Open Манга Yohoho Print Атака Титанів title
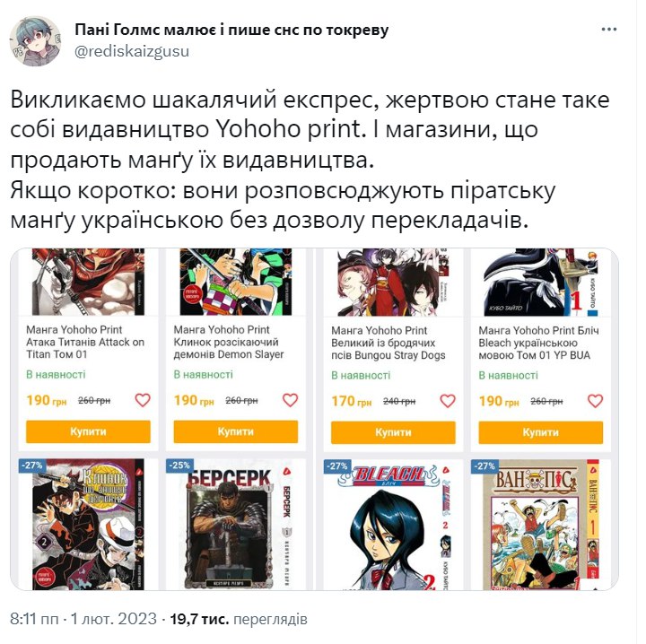646x644 pixels. 85,342
